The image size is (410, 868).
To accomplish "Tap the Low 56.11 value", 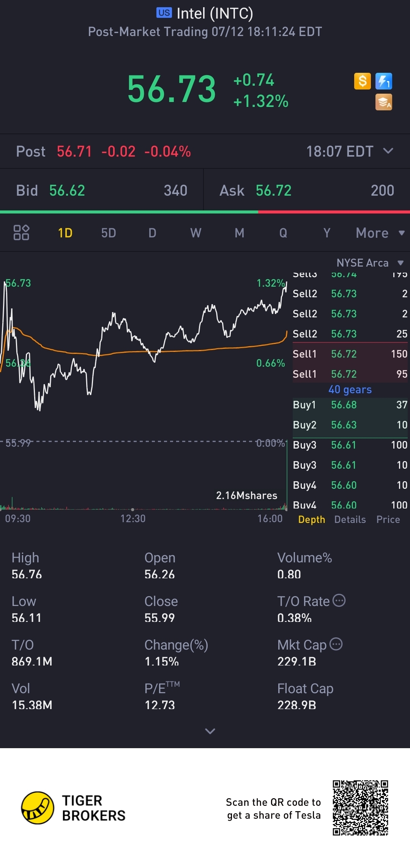I will [27, 618].
